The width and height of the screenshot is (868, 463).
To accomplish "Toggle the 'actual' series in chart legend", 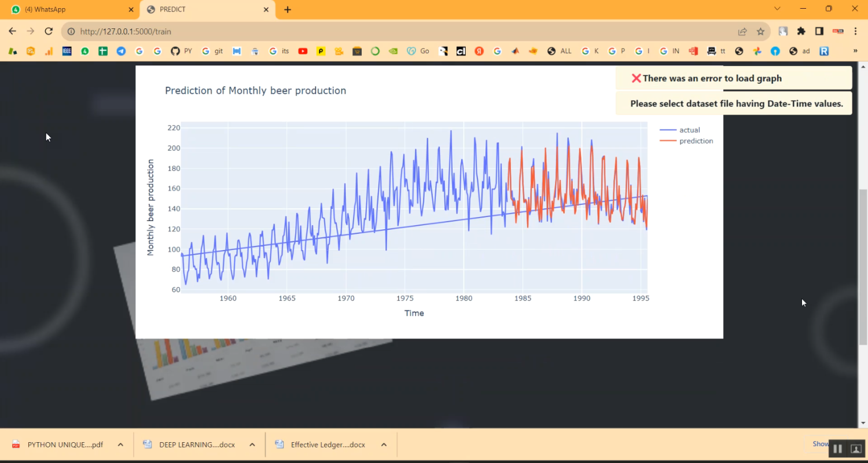I will pyautogui.click(x=689, y=130).
